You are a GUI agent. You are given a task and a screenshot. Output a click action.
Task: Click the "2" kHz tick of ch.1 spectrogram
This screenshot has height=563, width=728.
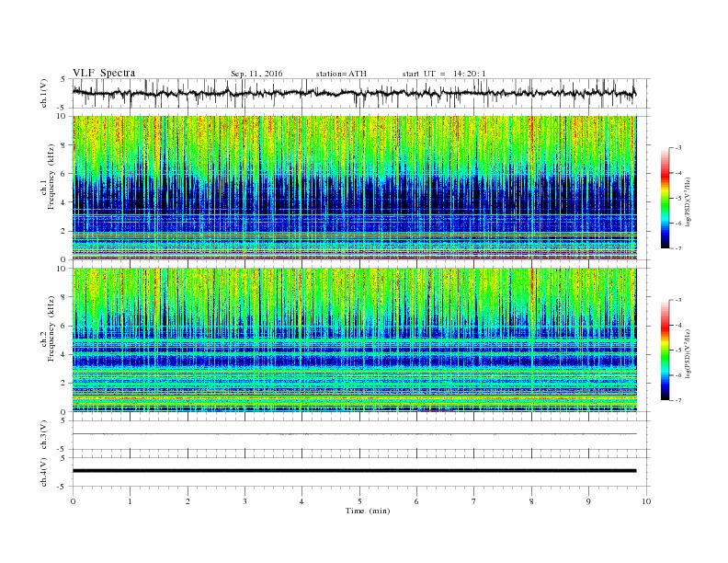[x=64, y=231]
